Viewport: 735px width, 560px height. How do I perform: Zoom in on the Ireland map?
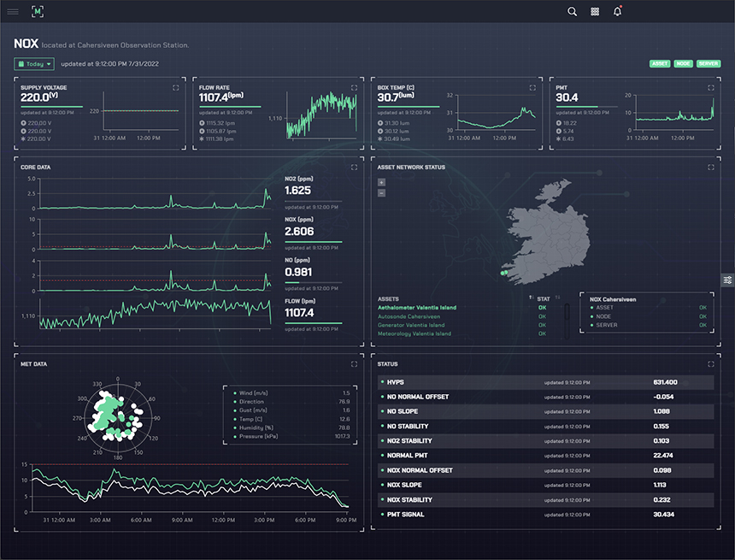381,182
